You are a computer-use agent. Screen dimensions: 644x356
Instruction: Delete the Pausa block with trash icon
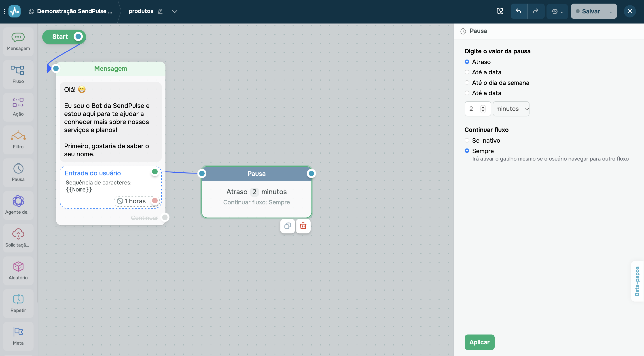pos(303,226)
